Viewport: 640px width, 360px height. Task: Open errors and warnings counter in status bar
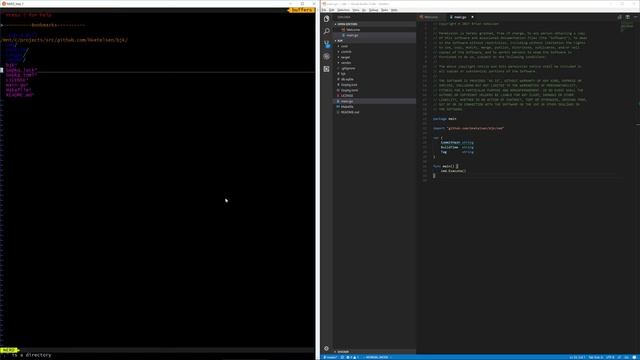[x=352, y=358]
